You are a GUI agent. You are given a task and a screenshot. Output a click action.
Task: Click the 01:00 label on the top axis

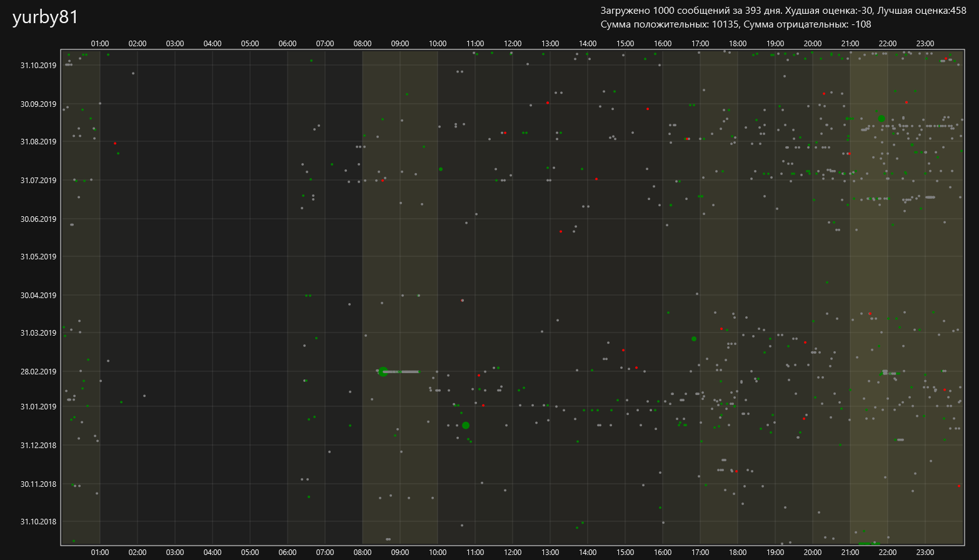point(100,44)
